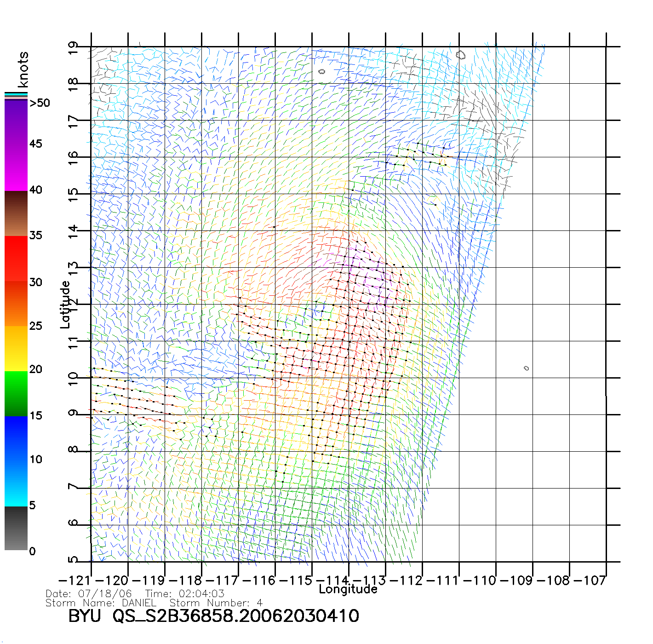Click the island outline near the top right of the map
This screenshot has height=644, width=653.
pyautogui.click(x=461, y=55)
